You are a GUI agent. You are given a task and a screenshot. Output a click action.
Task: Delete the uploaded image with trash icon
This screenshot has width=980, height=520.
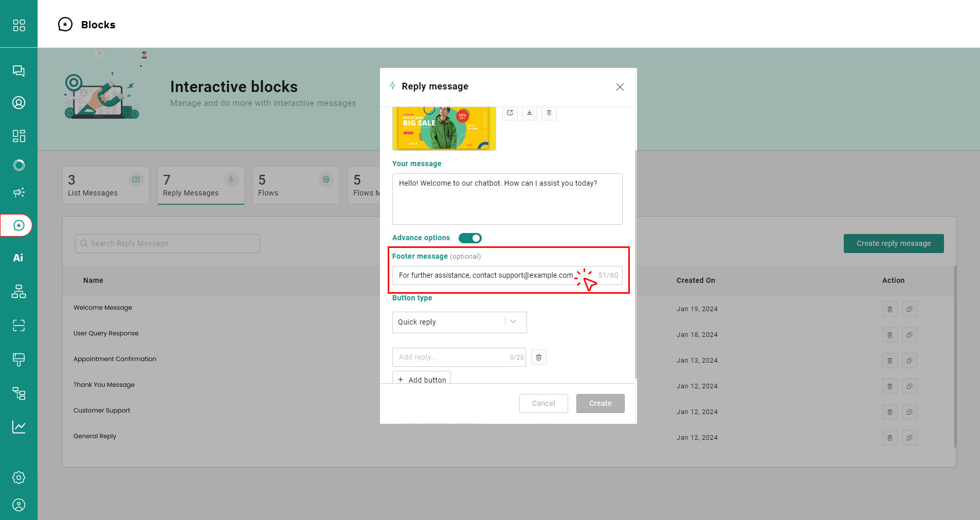pos(549,113)
